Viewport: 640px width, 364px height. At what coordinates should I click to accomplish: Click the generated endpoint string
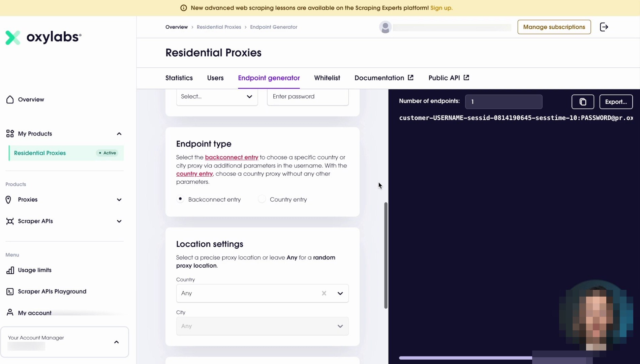coord(516,118)
